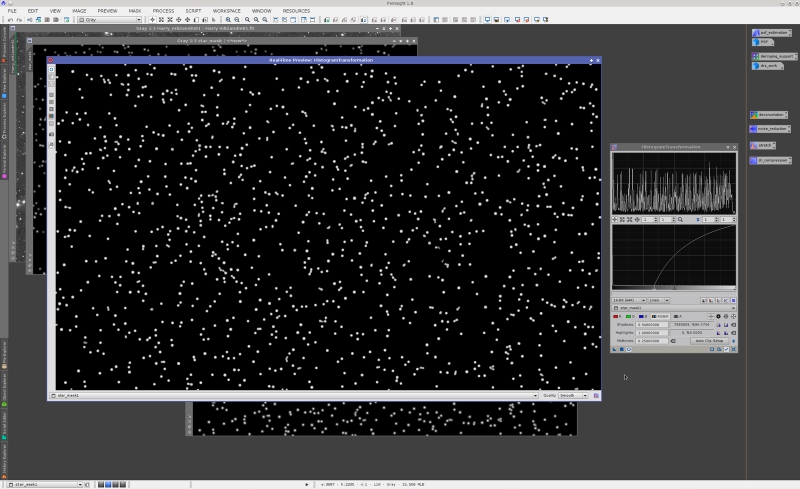Open the Gray view selector dropdown in toolbar
This screenshot has height=489, width=800.
pos(109,19)
